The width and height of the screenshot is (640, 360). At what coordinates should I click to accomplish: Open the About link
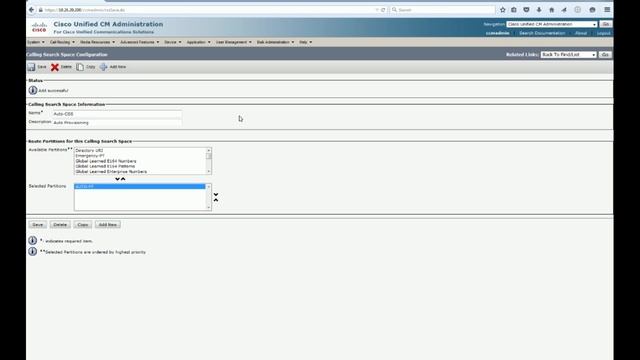pyautogui.click(x=581, y=33)
